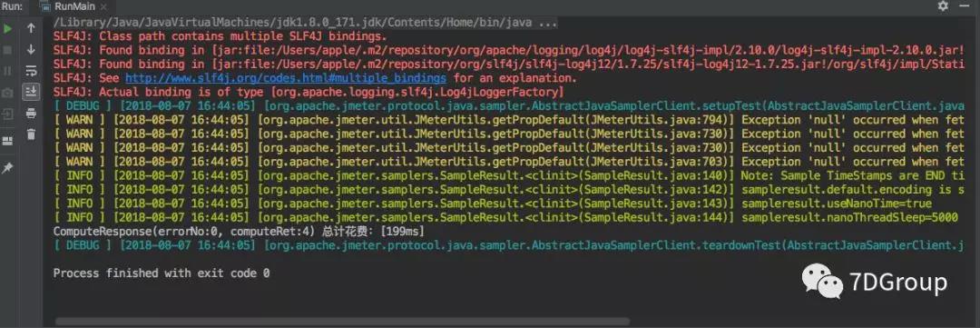Open the Restore Layout icon
Screen dimensions: 980x328
7,142
